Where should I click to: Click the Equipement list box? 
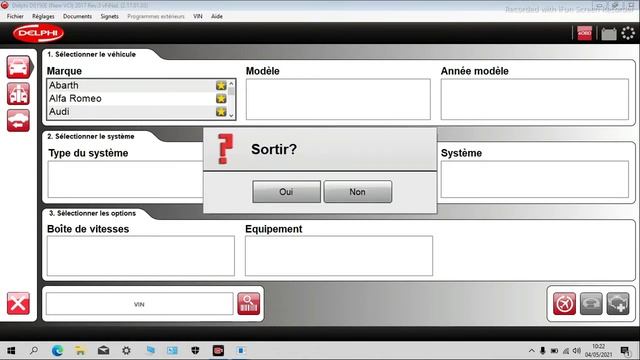tap(339, 256)
